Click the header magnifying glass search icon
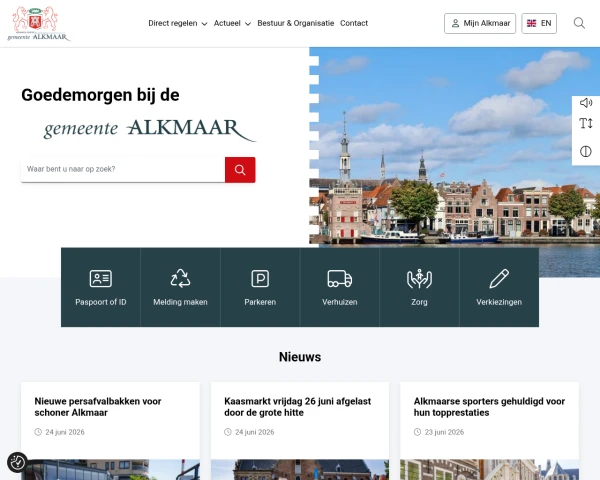 point(579,23)
